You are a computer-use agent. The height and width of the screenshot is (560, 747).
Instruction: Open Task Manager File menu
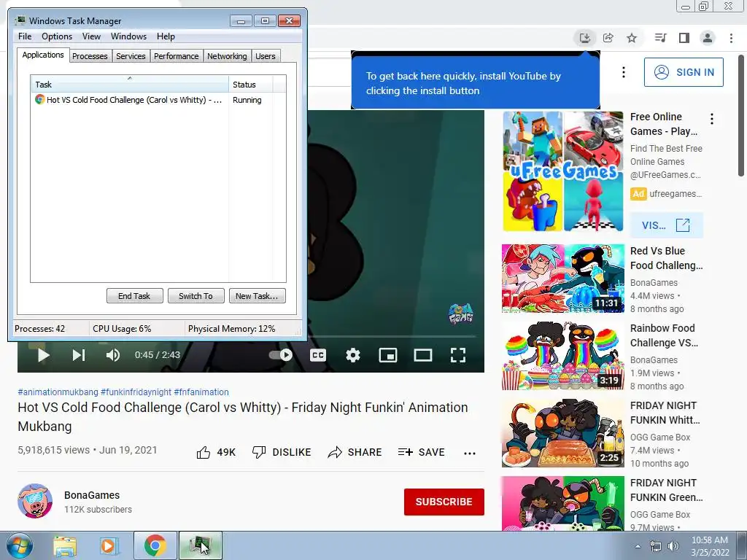coord(25,36)
